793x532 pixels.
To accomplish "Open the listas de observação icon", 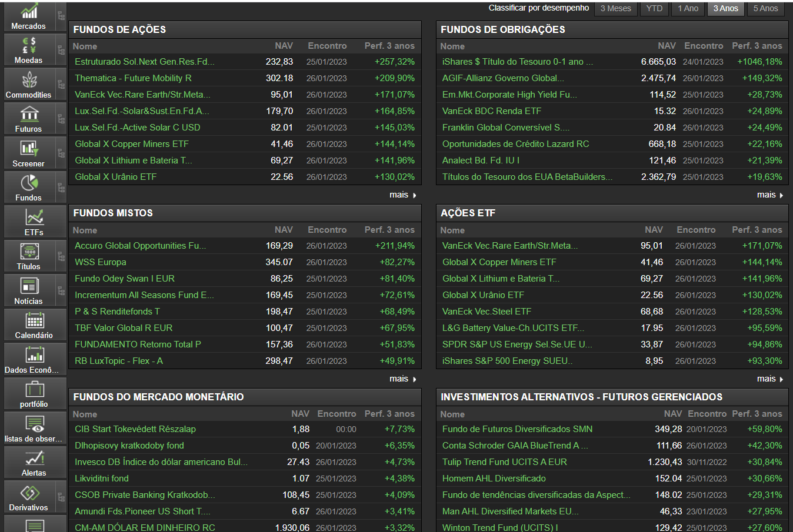I will tap(34, 423).
